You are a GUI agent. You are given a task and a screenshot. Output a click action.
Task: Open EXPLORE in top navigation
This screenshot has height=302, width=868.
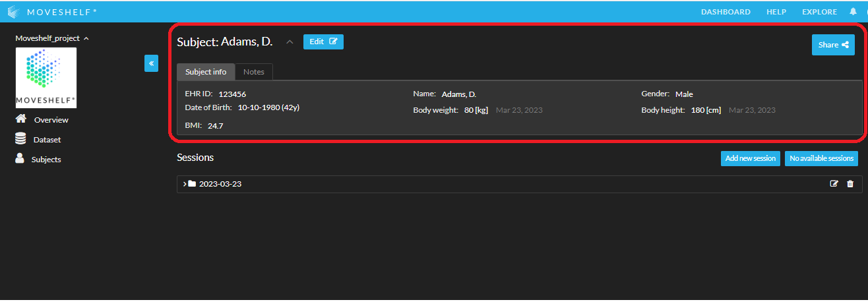coord(819,12)
